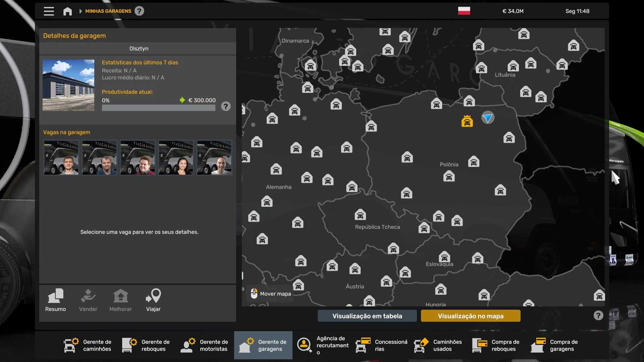Click the map help icon bottom right
644x362 pixels.
click(x=598, y=315)
